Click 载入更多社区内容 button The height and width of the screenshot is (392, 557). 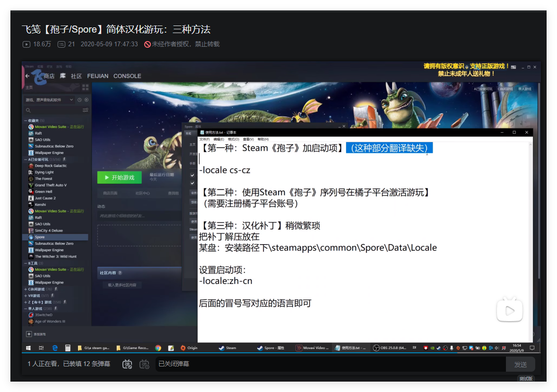point(122,285)
